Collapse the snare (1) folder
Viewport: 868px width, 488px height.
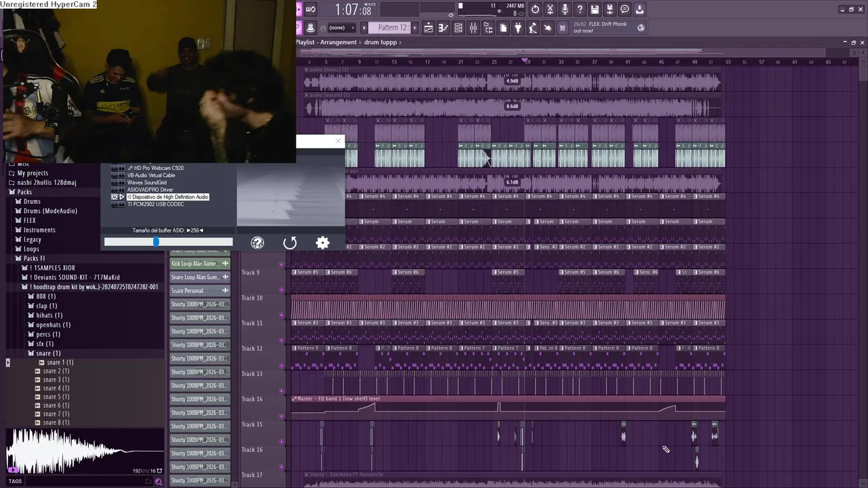point(44,353)
